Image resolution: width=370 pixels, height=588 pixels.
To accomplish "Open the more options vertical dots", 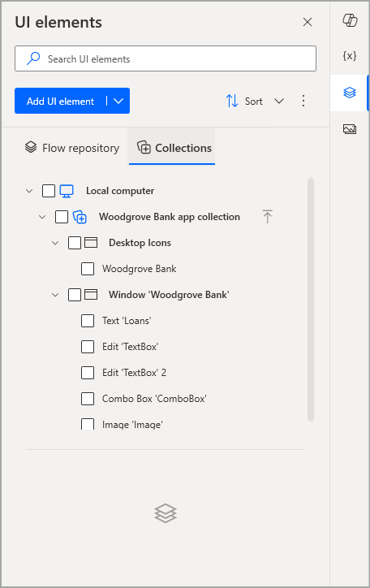I will (303, 101).
